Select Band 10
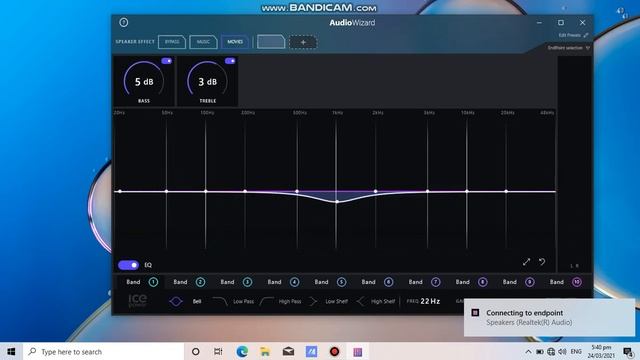 click(x=565, y=282)
